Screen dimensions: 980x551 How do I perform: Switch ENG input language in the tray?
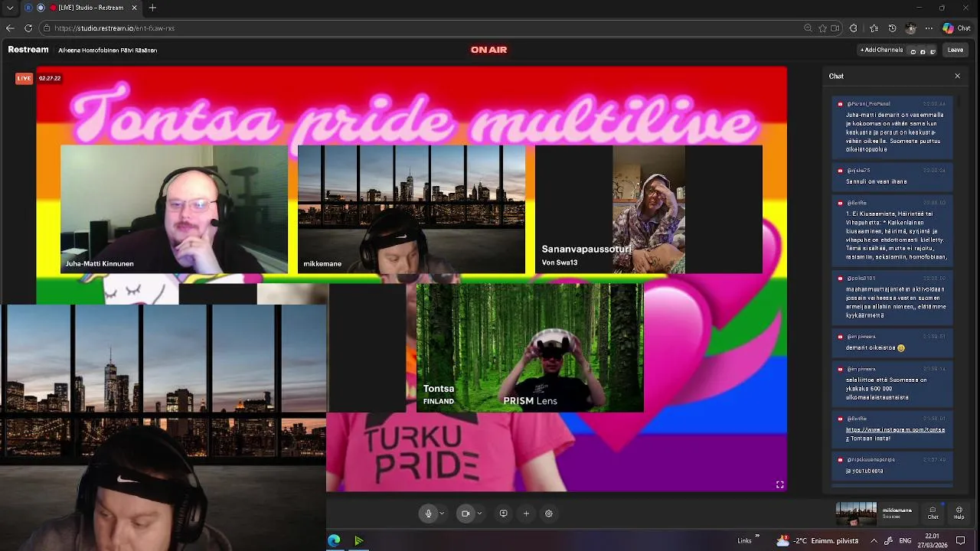click(905, 541)
